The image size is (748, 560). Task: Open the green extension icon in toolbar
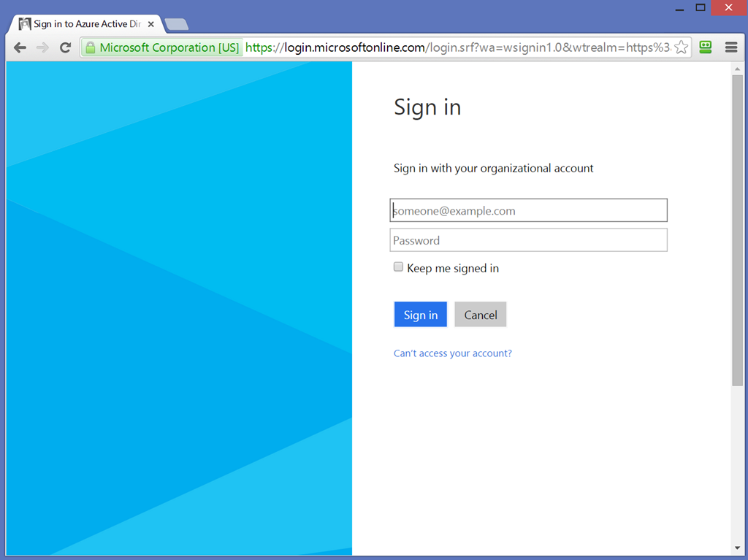pos(706,47)
